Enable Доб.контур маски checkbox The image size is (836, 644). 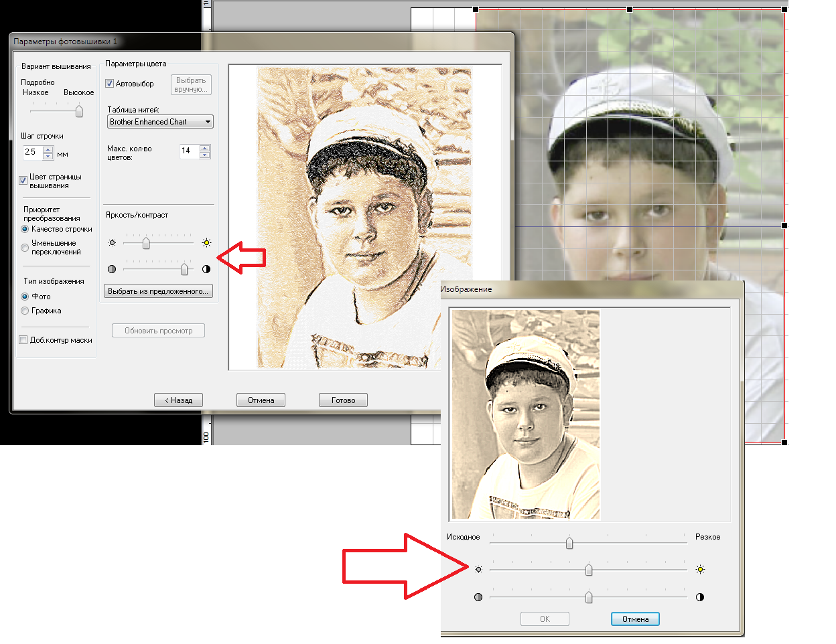point(23,340)
